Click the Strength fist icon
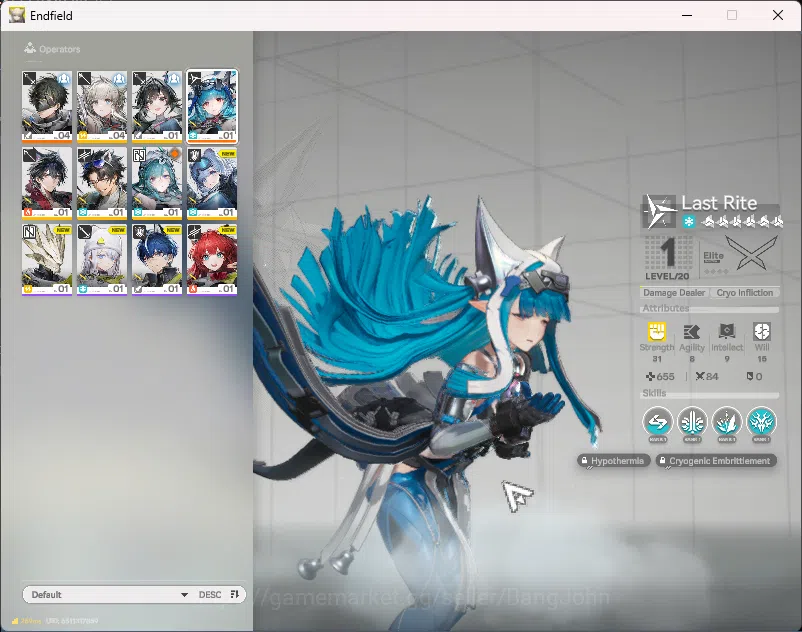Image resolution: width=802 pixels, height=632 pixels. (657, 331)
